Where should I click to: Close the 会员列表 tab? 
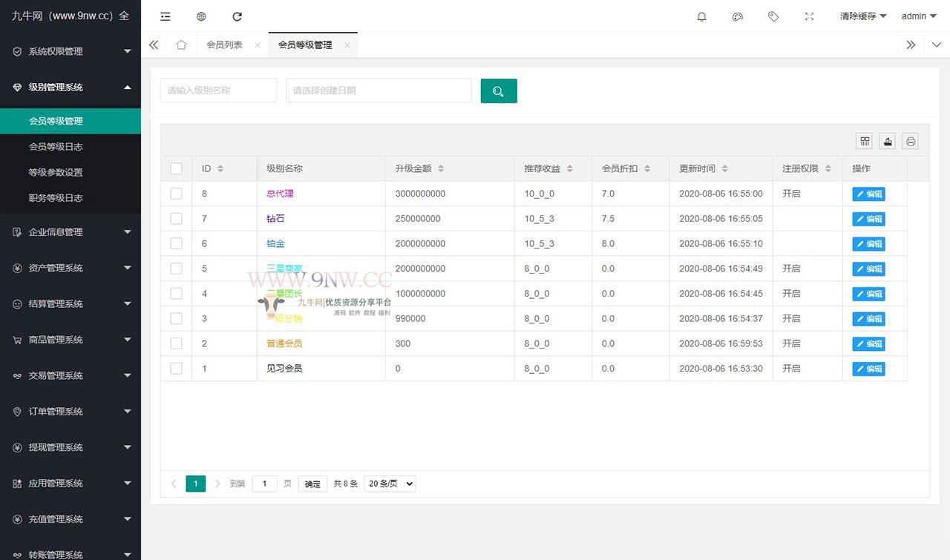click(x=258, y=45)
